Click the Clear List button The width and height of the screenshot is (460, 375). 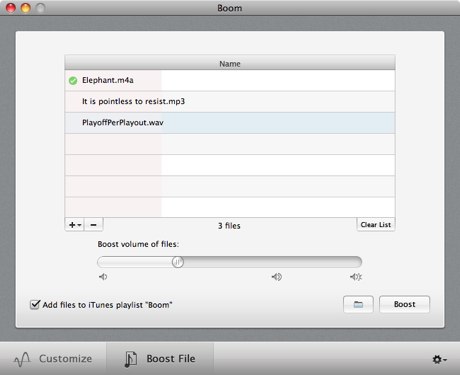[376, 225]
